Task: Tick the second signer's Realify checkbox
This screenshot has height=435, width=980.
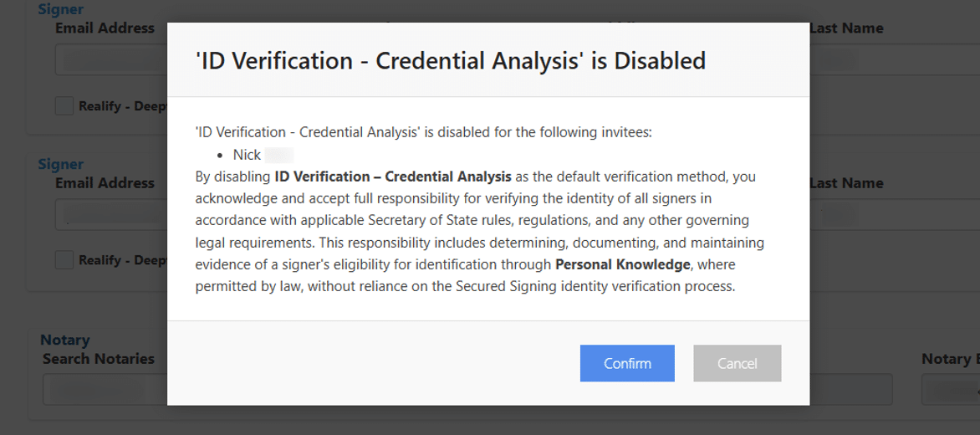Action: coord(64,260)
